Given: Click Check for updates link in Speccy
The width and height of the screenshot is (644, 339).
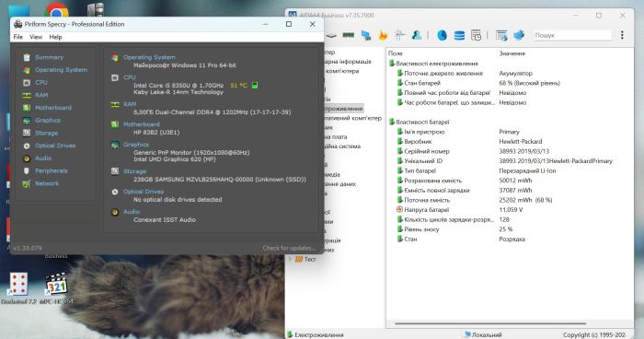Looking at the screenshot, I should coord(289,248).
